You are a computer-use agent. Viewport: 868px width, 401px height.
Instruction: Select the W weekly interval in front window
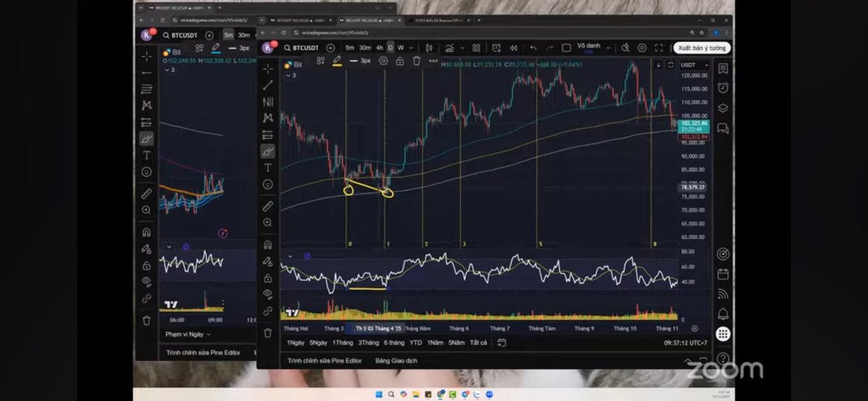pyautogui.click(x=400, y=48)
